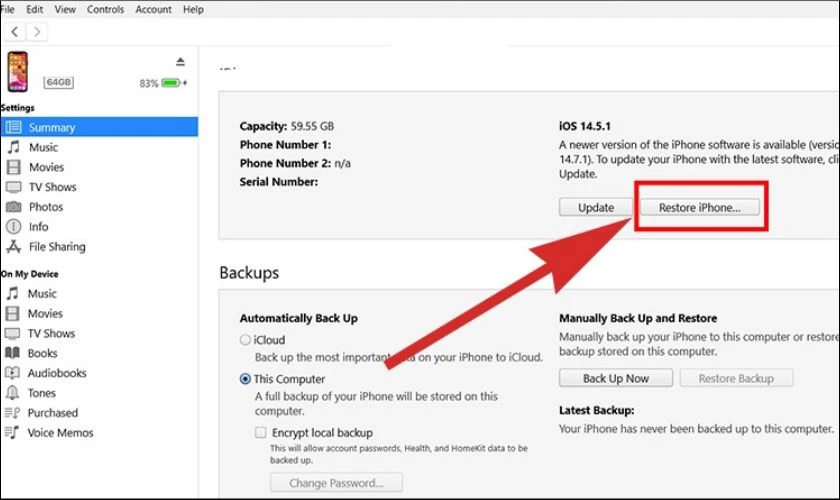Image resolution: width=840 pixels, height=500 pixels.
Task: Eject the iPhone using the eject icon
Action: [181, 62]
